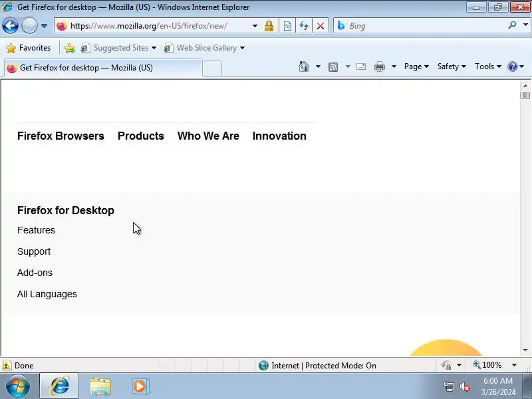The image size is (532, 399).
Task: Expand the zoom level dropdown arrow
Action: (514, 365)
